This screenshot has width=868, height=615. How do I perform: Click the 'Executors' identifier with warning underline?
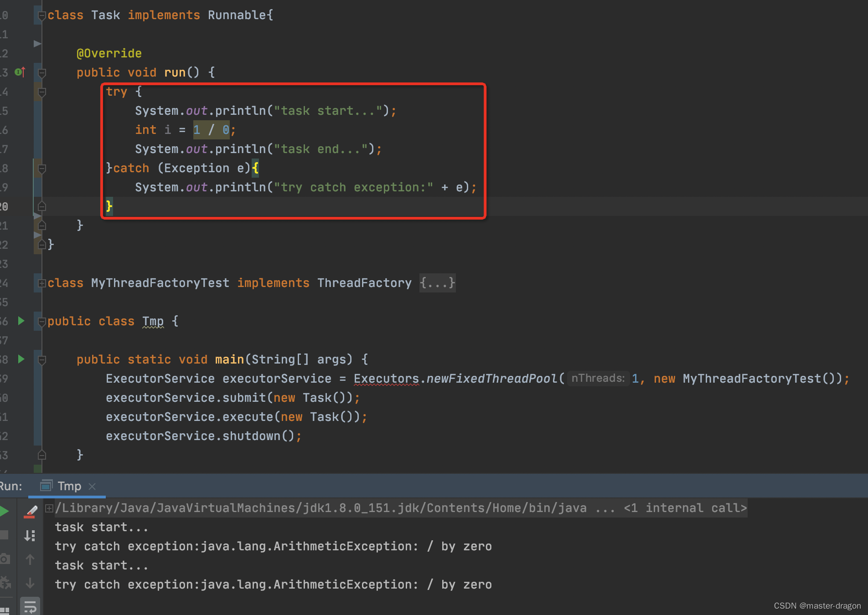click(x=386, y=379)
